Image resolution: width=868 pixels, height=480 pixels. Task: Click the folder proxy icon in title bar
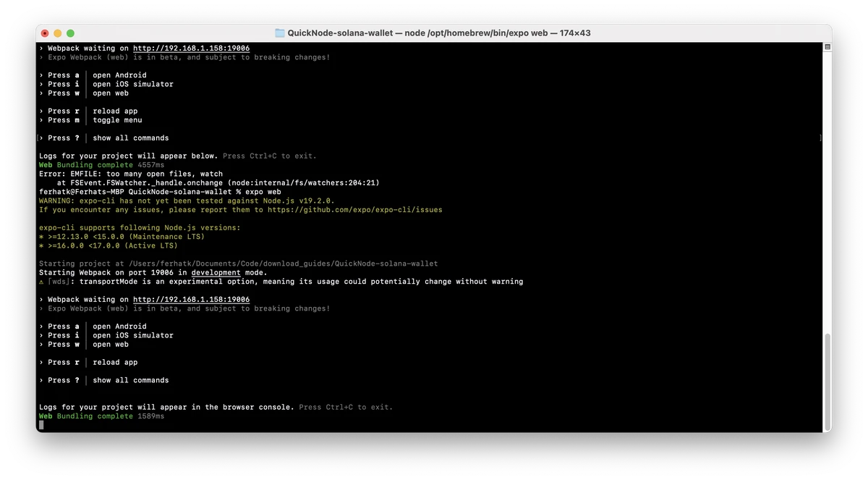coord(280,33)
